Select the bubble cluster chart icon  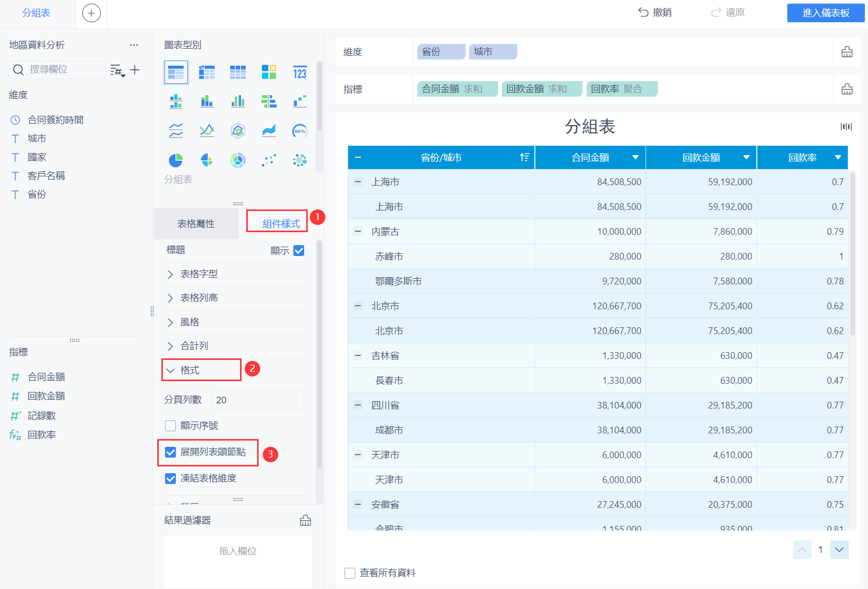coord(300,160)
